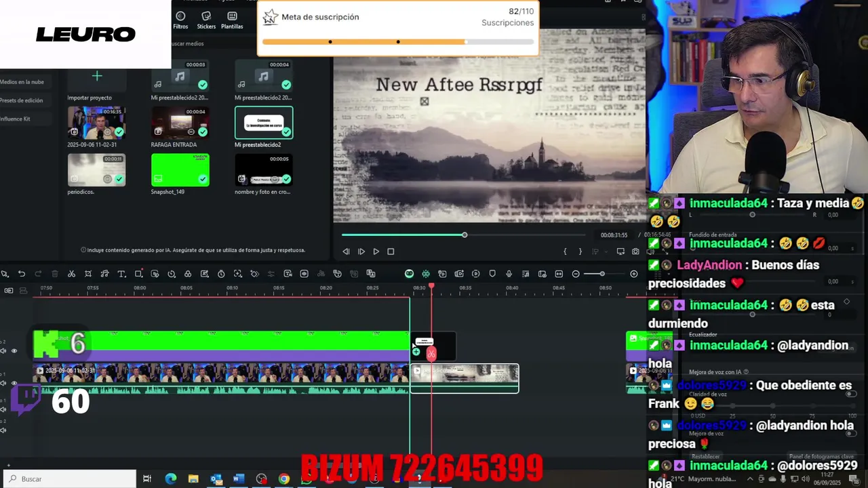Screen dimensions: 868x488
Task: Click the timeline zoom slider handle
Action: [601, 274]
